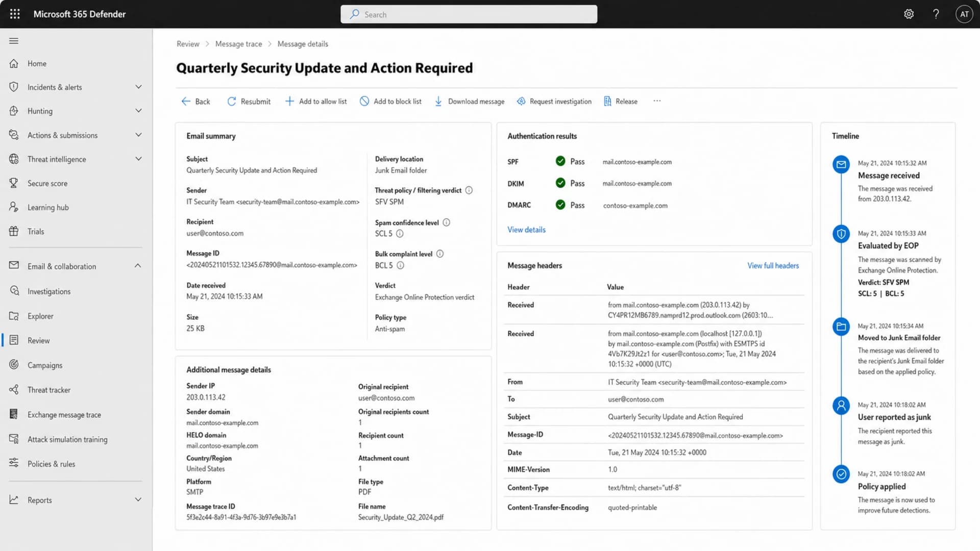Viewport: 980px width, 551px height.
Task: Click the Search input field
Action: tap(469, 14)
